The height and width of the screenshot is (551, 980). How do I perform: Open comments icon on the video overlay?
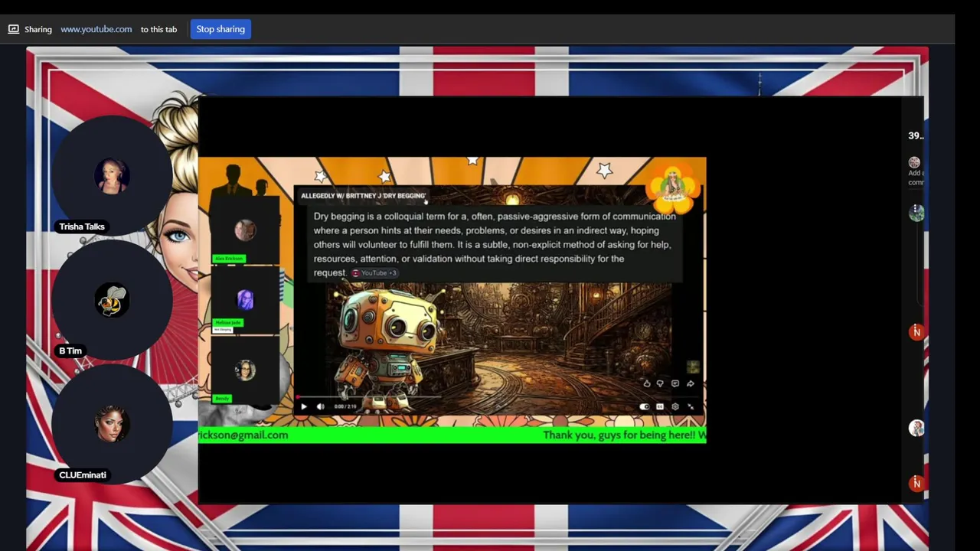click(675, 383)
